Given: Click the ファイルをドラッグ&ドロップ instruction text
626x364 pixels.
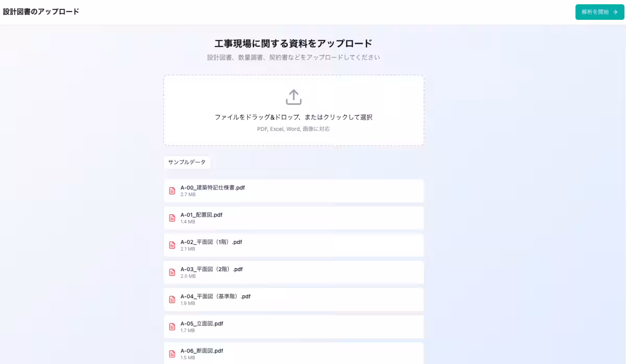Looking at the screenshot, I should 293,117.
